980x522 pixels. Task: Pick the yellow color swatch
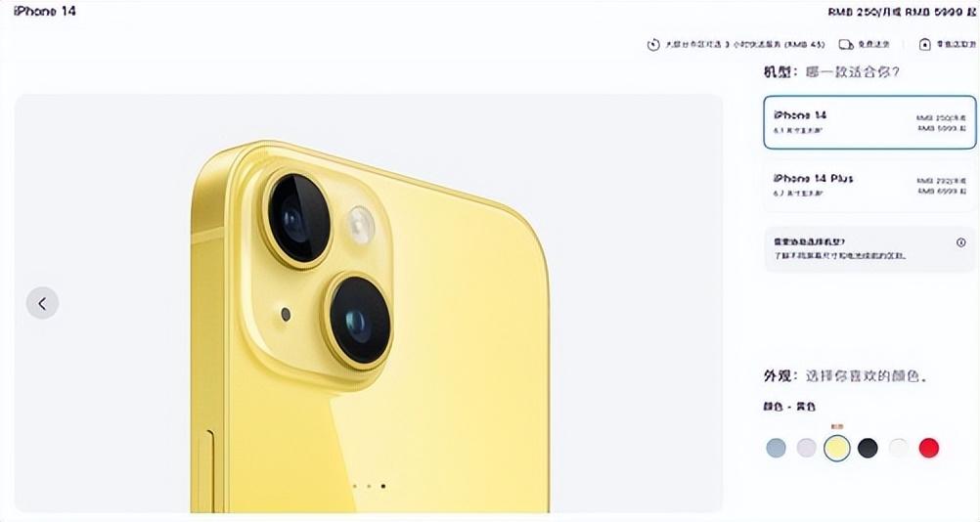pyautogui.click(x=837, y=448)
